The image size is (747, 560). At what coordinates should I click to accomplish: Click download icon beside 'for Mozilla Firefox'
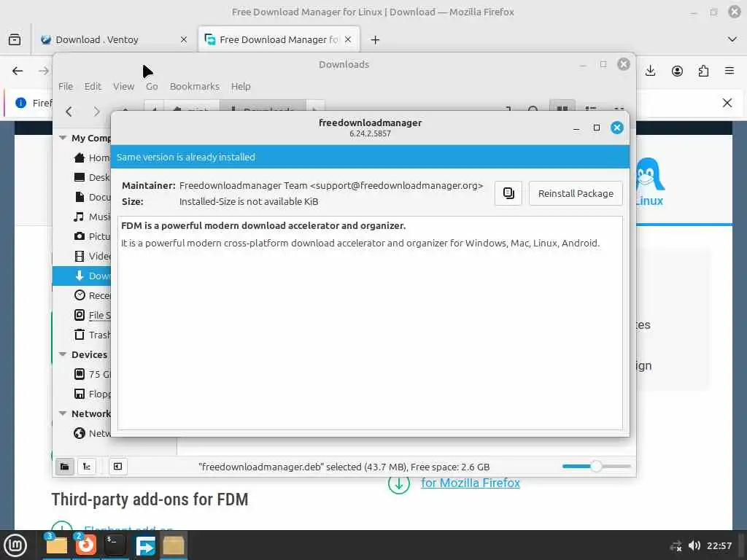(x=399, y=484)
